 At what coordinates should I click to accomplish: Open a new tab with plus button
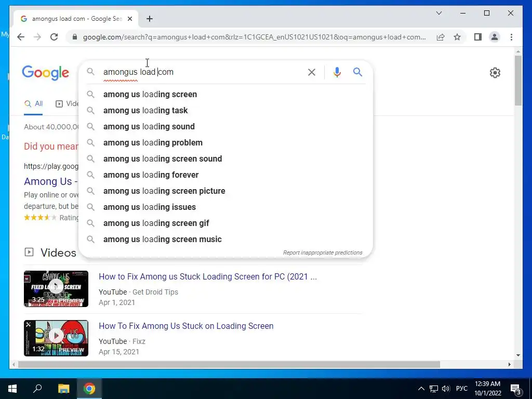[x=150, y=19]
